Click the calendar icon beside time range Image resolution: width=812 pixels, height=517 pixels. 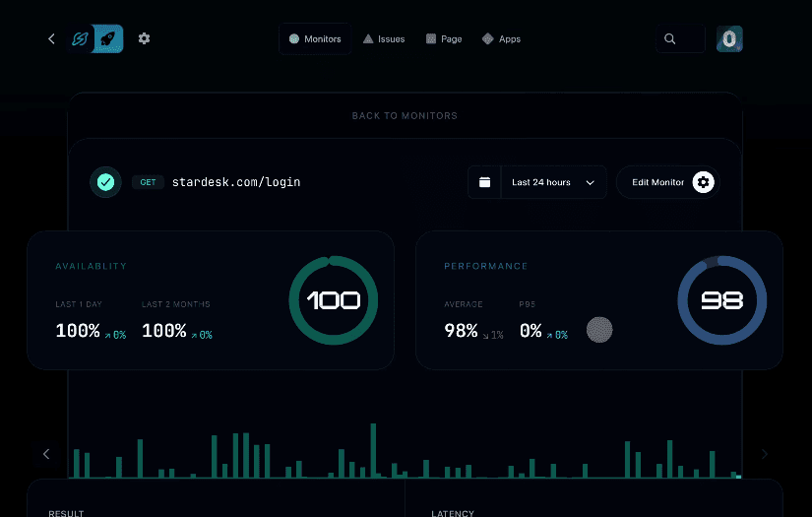484,182
